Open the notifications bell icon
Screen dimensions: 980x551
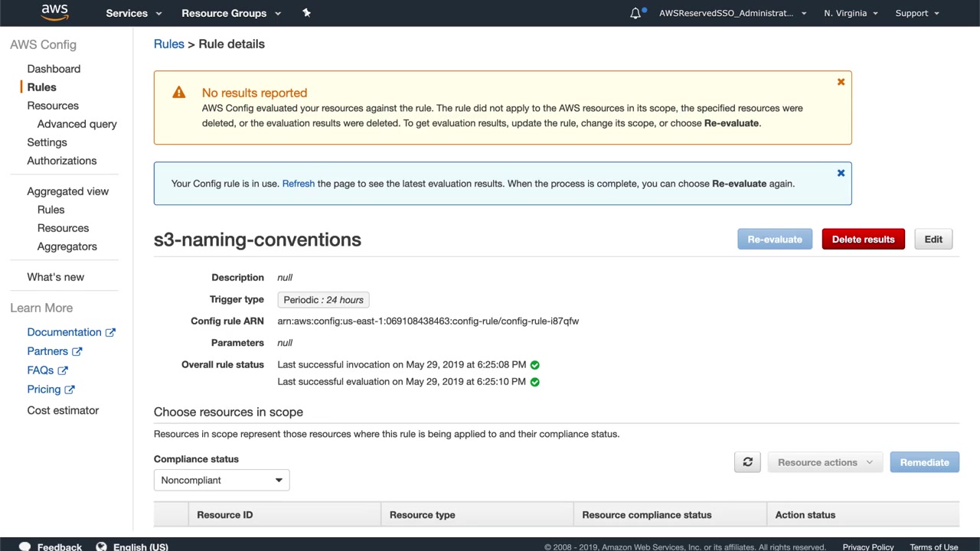coord(635,13)
